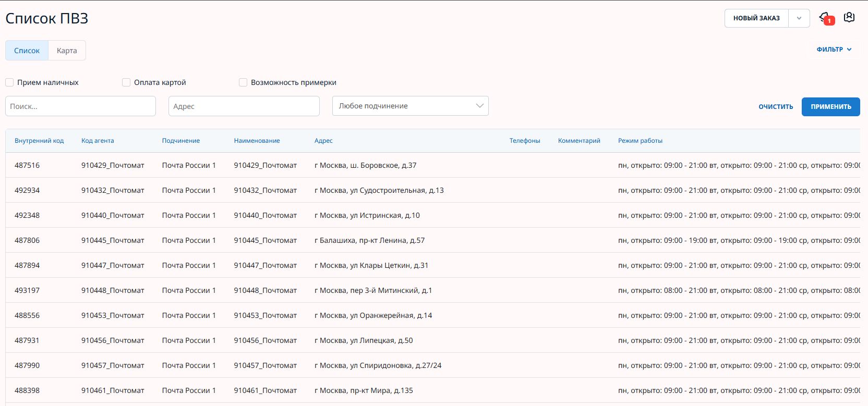The height and width of the screenshot is (406, 868).
Task: Focus the Поиск search field
Action: 80,106
